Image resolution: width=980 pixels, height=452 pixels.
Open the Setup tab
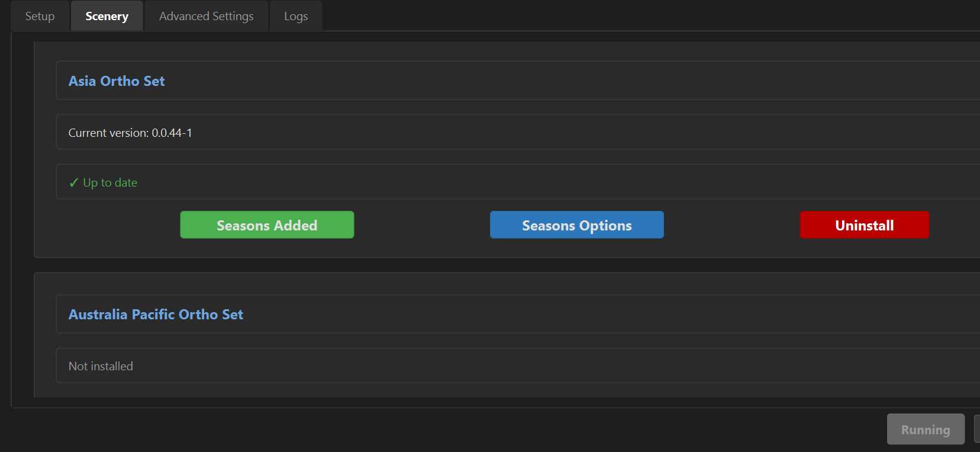(x=40, y=16)
